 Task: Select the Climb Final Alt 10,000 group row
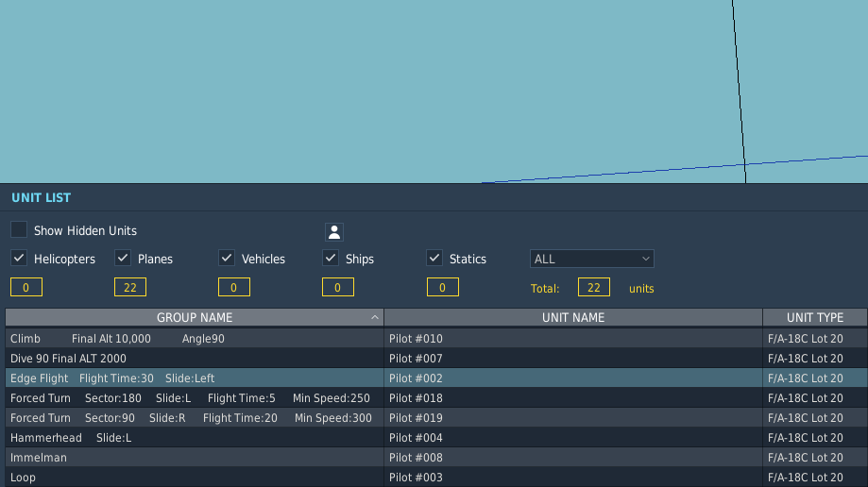194,339
